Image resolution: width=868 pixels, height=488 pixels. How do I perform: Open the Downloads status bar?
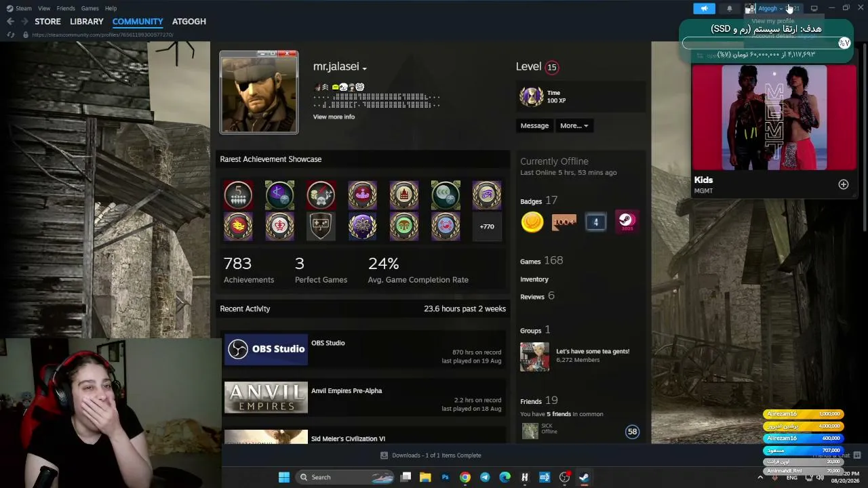point(431,455)
